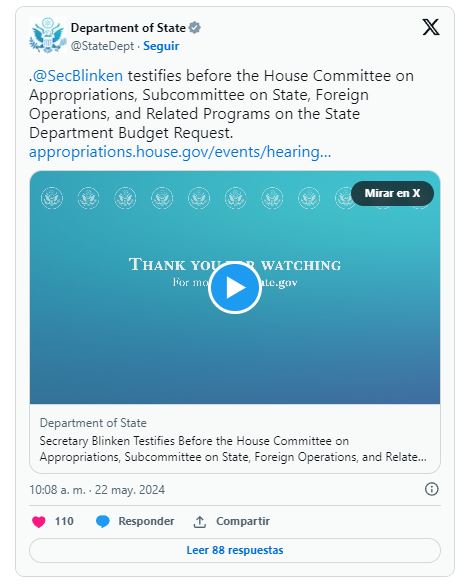Click the Responder label

[x=146, y=521]
